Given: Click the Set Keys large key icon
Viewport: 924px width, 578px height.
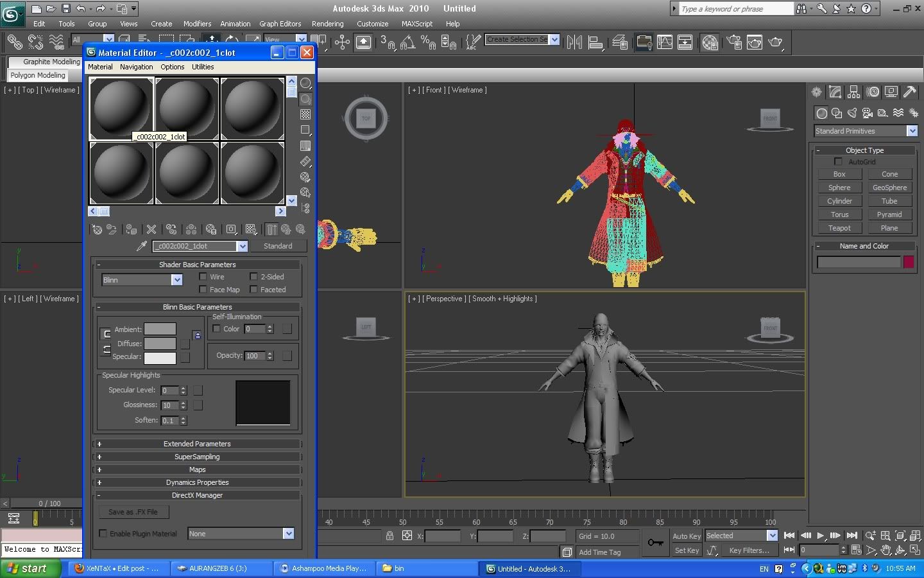Looking at the screenshot, I should (x=655, y=543).
